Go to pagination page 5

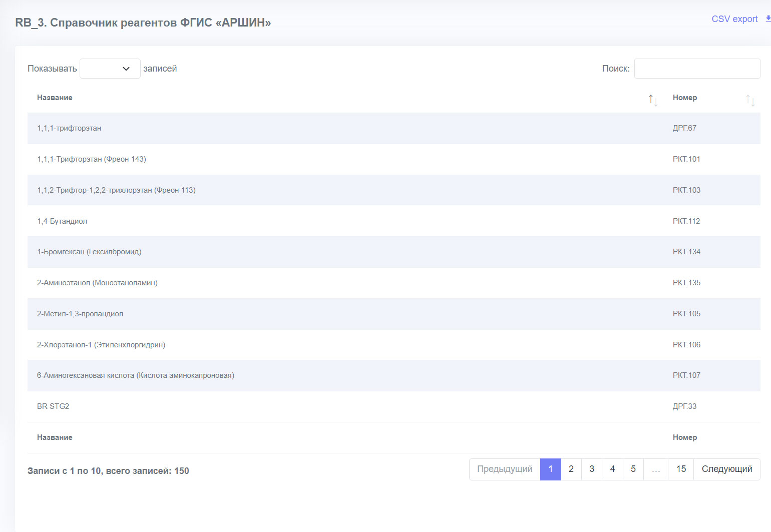click(633, 469)
